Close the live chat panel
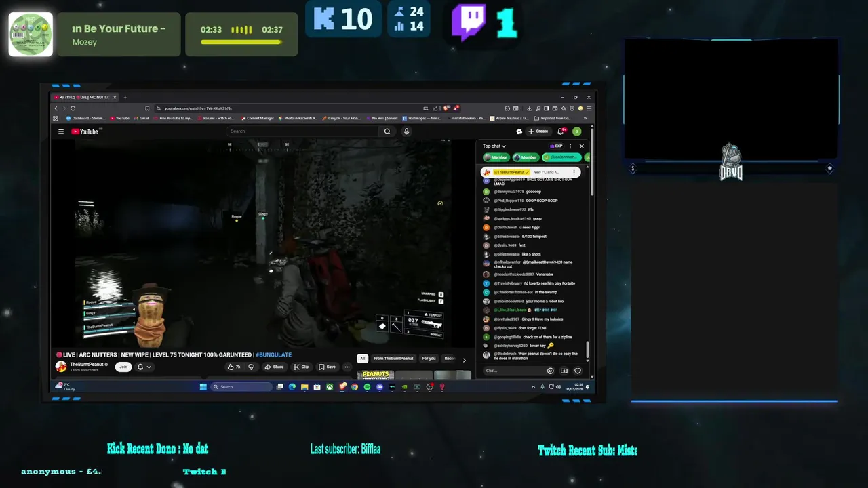Viewport: 868px width, 488px height. coord(581,146)
